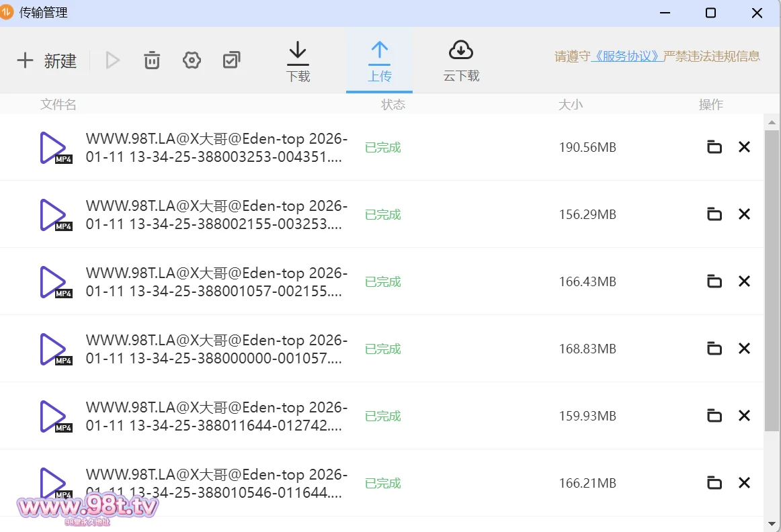Click the trash delete icon in the toolbar
Image resolution: width=781 pixels, height=532 pixels.
152,61
